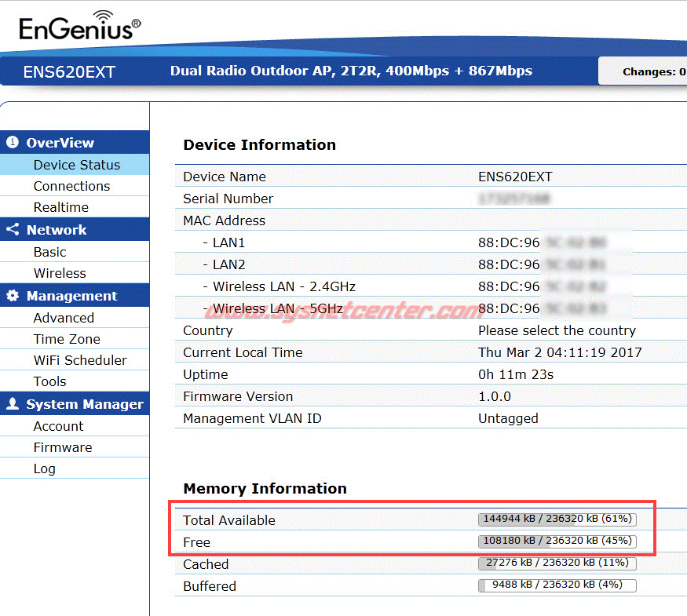Viewport: 687px width, 616px height.
Task: Click the Total Available memory bar
Action: 557,519
